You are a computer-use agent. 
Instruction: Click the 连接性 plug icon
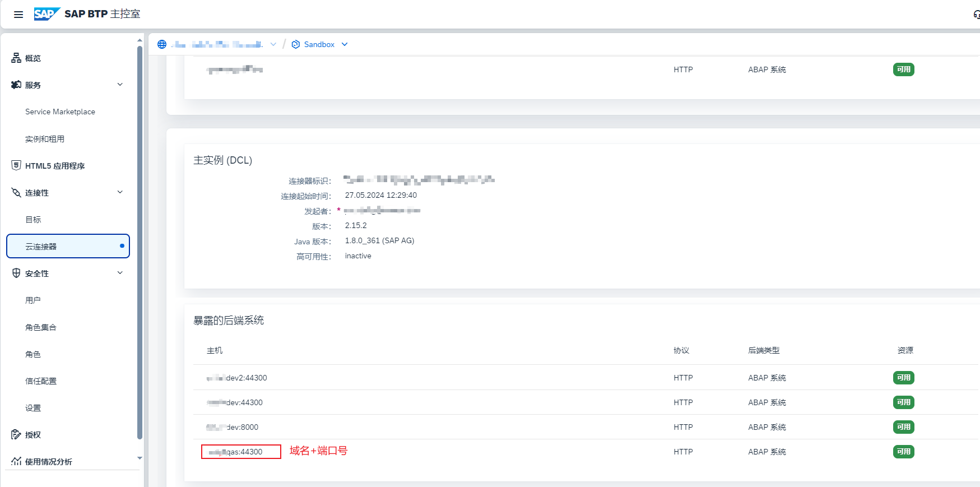(x=16, y=192)
